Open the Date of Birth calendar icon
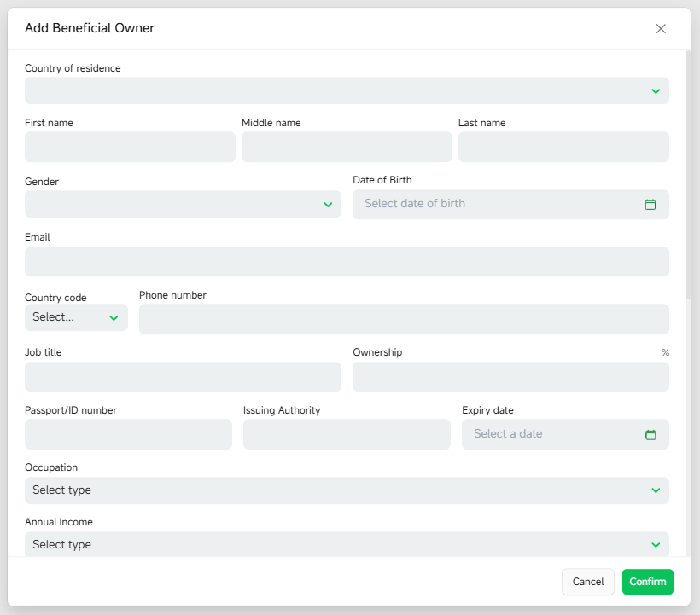Viewport: 700px width, 615px height. tap(650, 204)
